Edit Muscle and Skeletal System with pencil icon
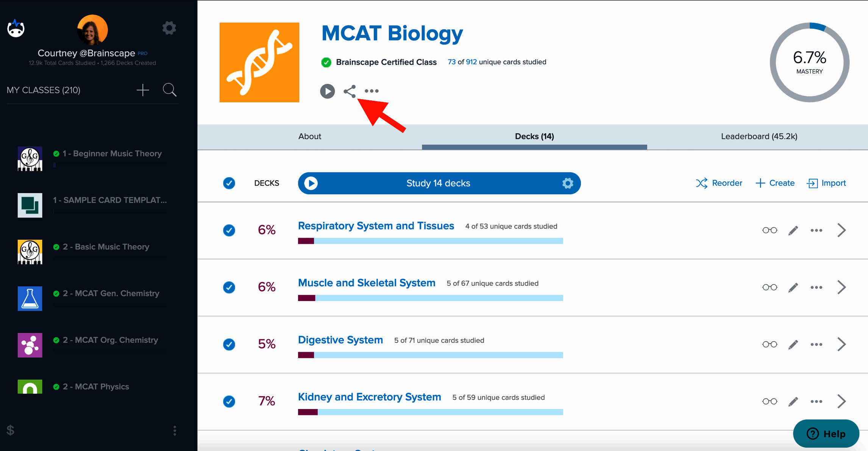868x451 pixels. [x=793, y=287]
